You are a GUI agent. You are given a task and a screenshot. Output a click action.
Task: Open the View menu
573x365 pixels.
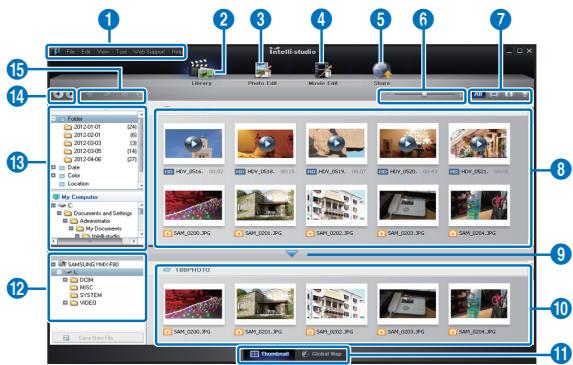pos(103,52)
